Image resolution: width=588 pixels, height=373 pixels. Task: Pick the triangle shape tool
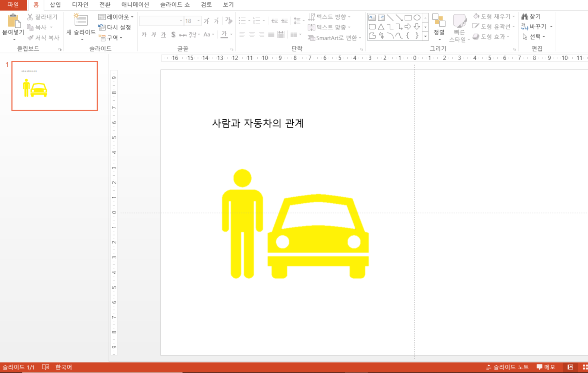point(381,27)
